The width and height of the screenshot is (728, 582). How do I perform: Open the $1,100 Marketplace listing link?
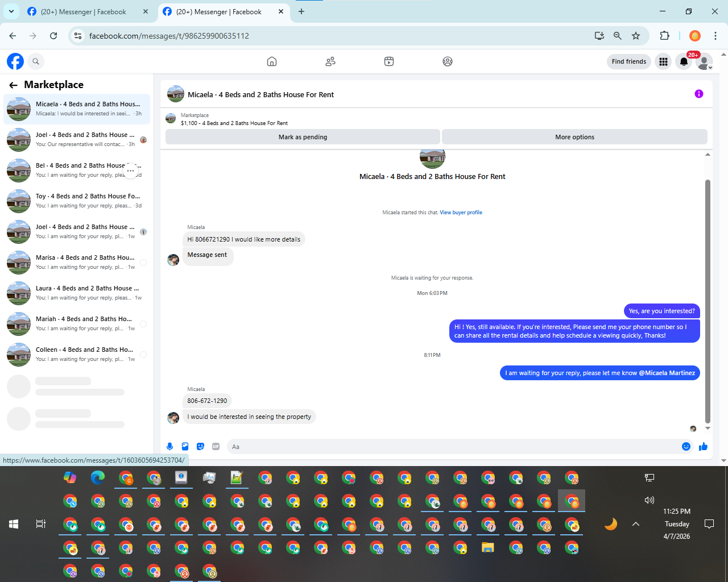(234, 123)
